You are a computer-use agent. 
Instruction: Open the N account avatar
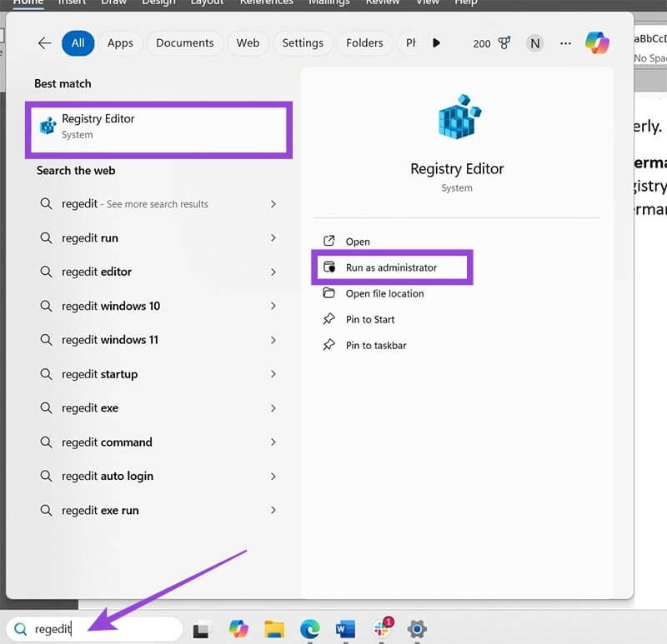coord(535,43)
